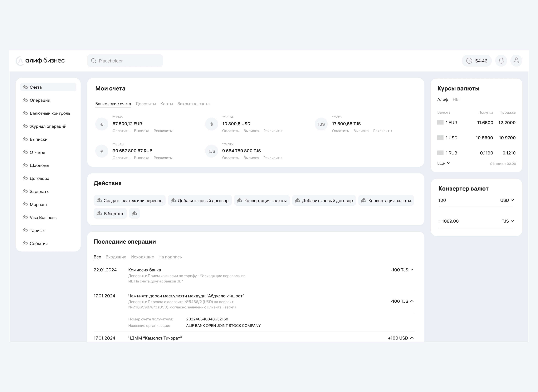Screen dimensions: 538x392
Task: Click the session timer clock icon
Action: coord(469,61)
